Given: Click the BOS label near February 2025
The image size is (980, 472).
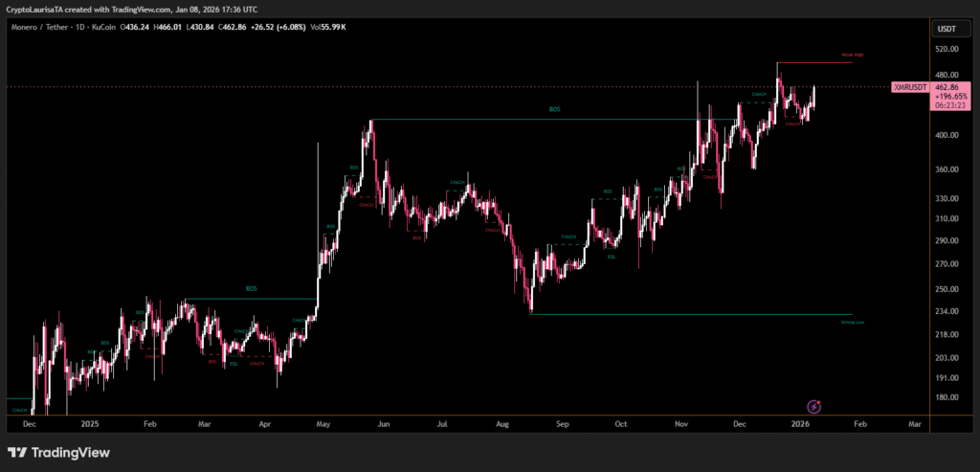Looking at the screenshot, I should 251,289.
